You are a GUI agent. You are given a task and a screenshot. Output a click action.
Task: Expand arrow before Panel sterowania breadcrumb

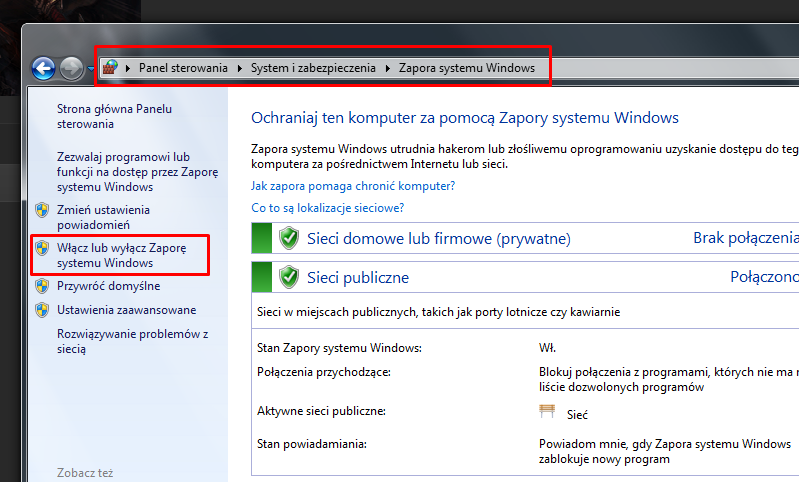pos(128,68)
